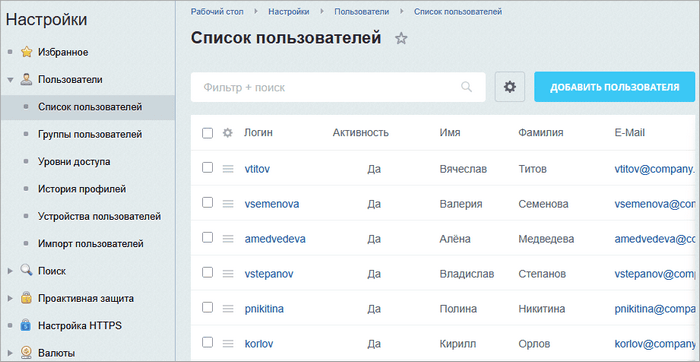Click the name cell Вячеслав
The width and height of the screenshot is (700, 362).
click(x=463, y=169)
